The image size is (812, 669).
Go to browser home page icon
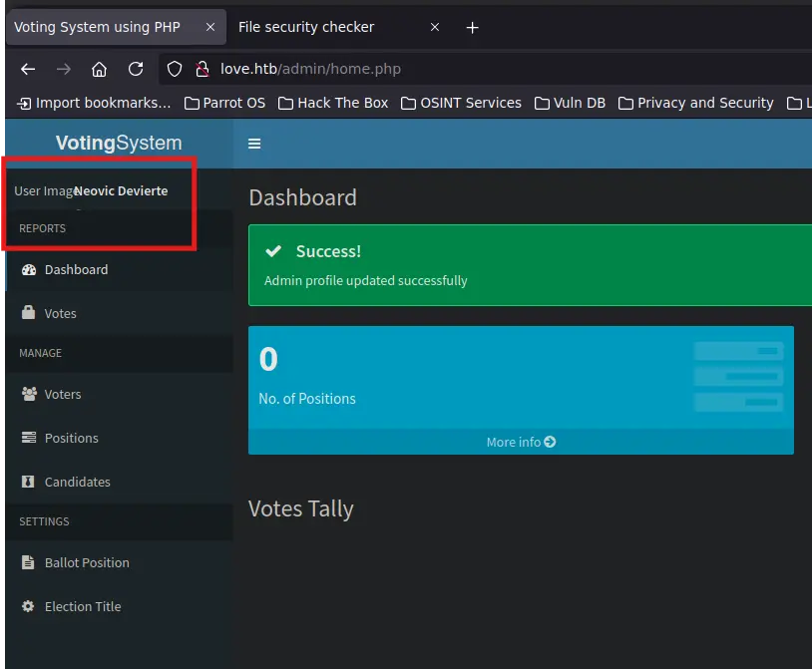[x=99, y=69]
